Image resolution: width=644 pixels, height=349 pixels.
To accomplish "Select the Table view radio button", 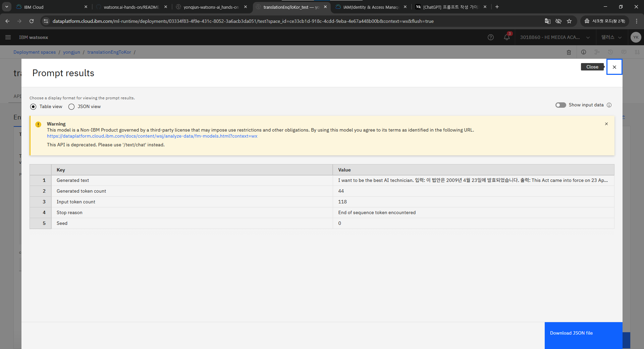I will pyautogui.click(x=33, y=107).
